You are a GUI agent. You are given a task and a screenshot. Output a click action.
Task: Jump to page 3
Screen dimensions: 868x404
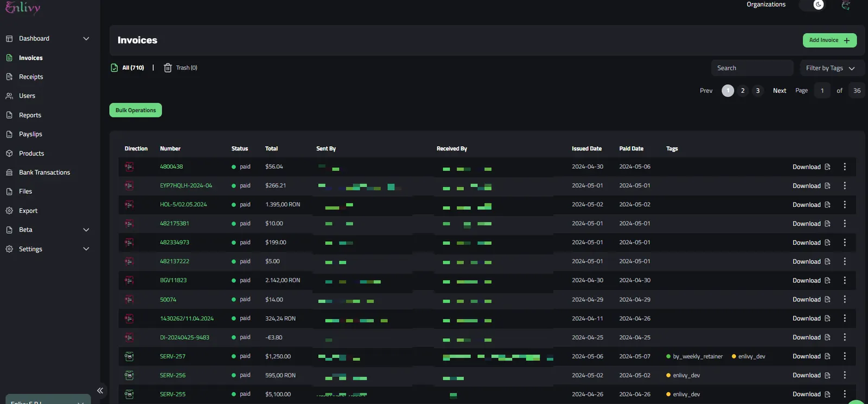(758, 91)
